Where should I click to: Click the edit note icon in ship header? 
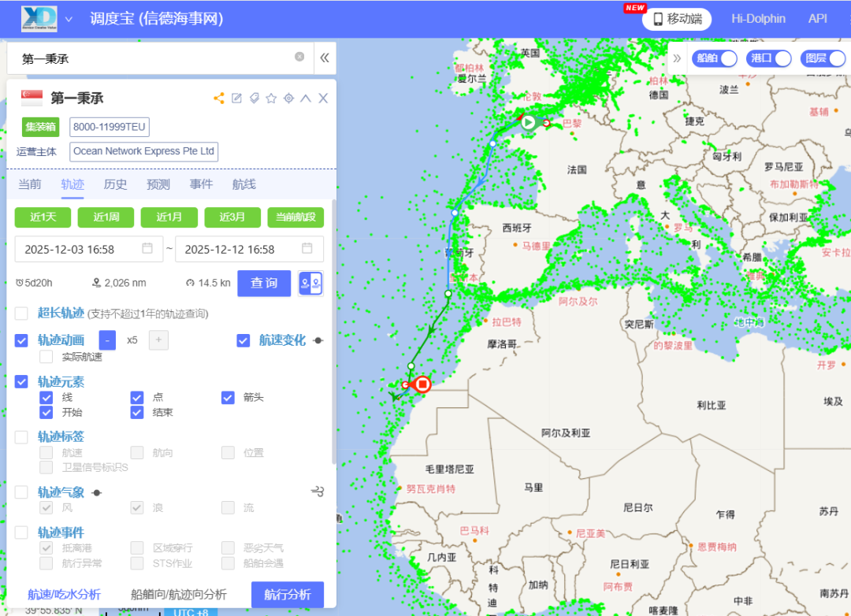coord(236,98)
